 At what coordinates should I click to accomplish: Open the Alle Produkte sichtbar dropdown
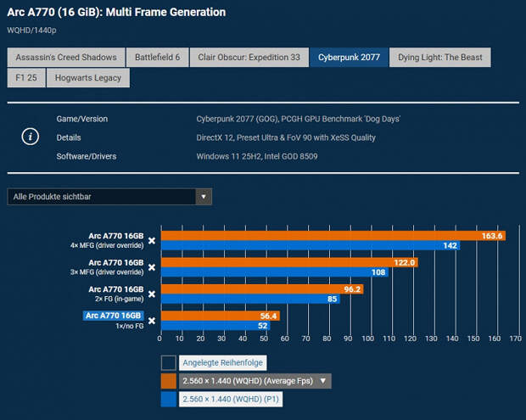click(x=109, y=197)
